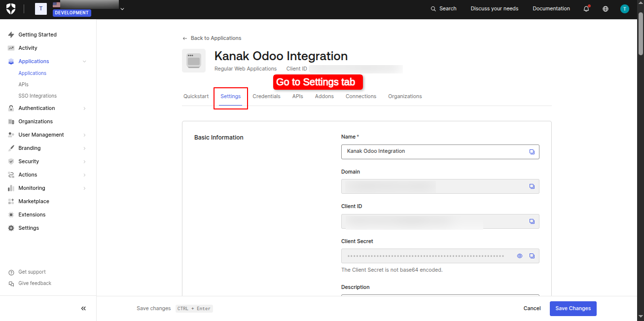
Task: Expand the Security submenu chevron
Action: pos(84,161)
